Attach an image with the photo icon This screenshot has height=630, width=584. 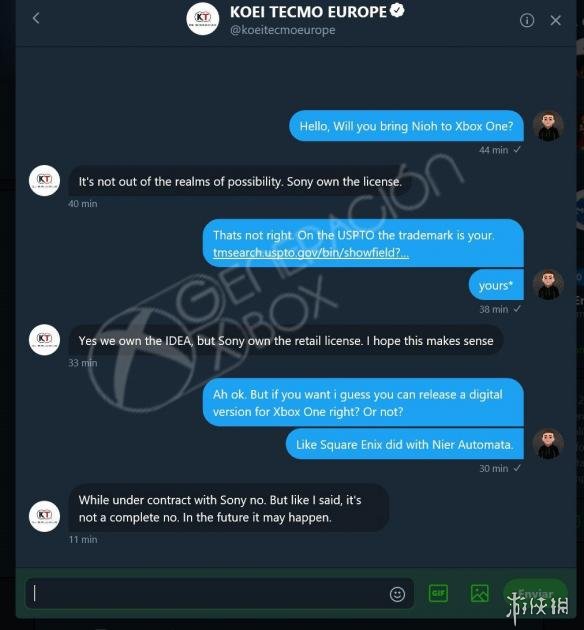click(480, 593)
